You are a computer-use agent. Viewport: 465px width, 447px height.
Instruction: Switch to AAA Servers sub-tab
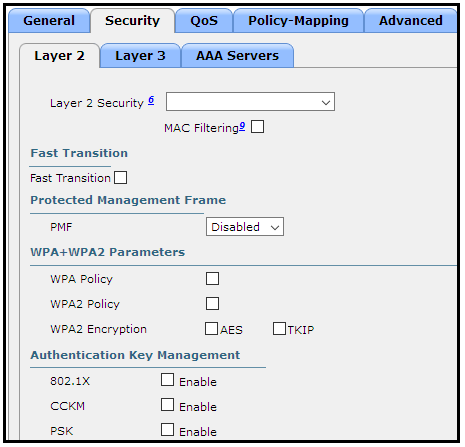click(x=237, y=56)
